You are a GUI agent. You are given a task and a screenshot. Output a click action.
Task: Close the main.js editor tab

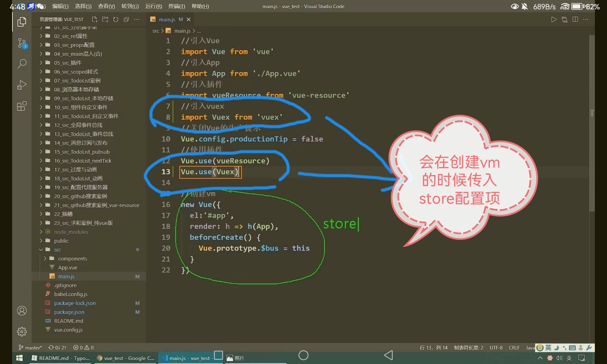click(188, 19)
